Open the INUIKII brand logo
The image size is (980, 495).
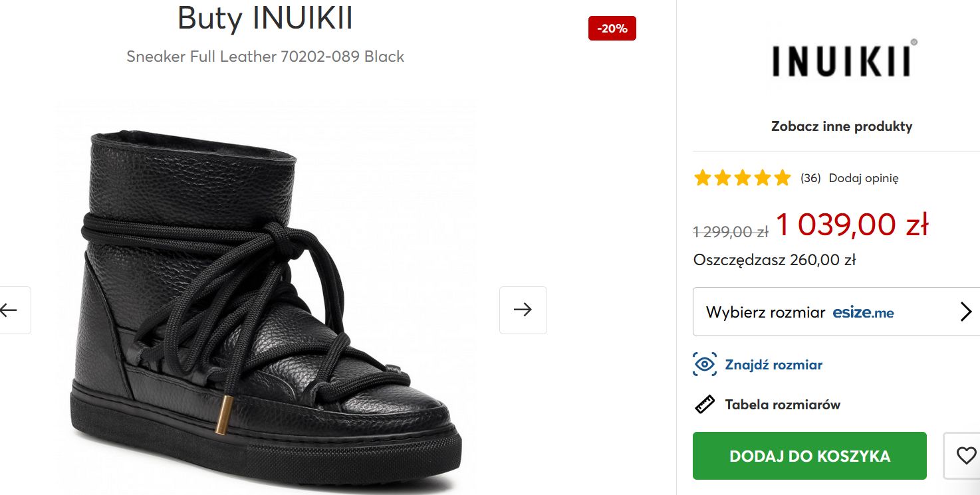842,58
